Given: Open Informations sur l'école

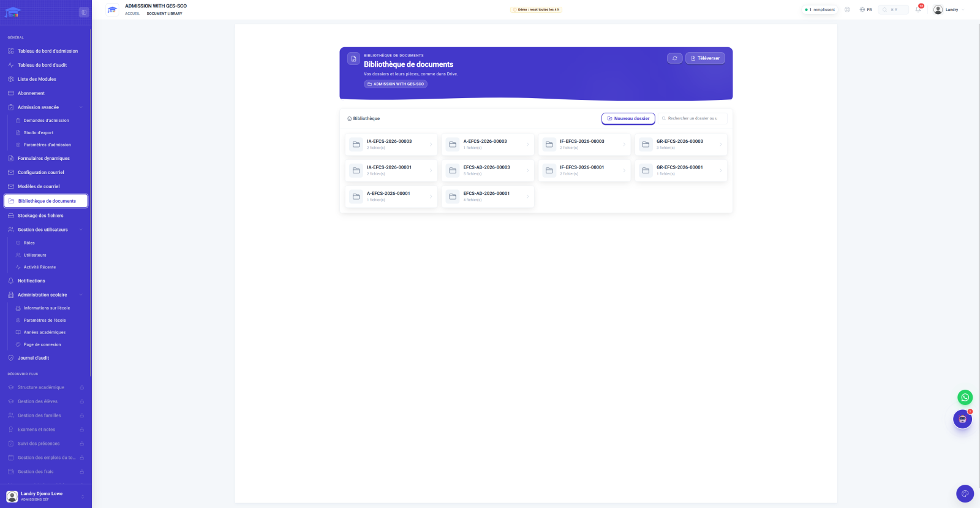Looking at the screenshot, I should coord(47,308).
